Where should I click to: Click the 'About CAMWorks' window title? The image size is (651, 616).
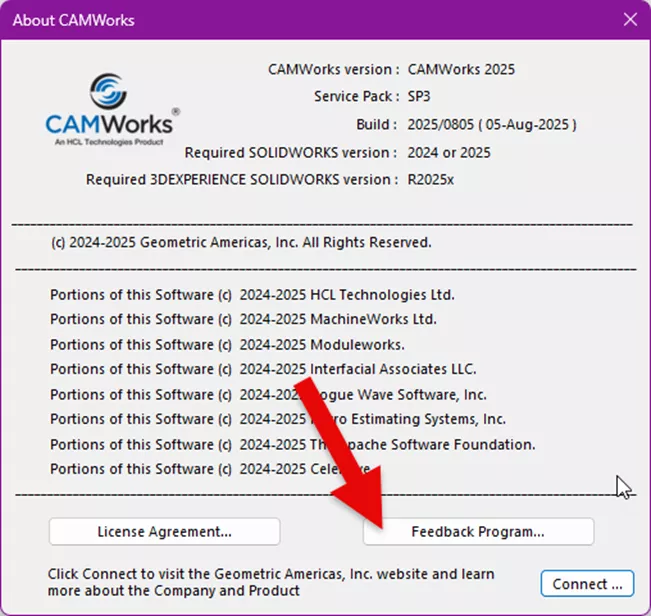(73, 20)
